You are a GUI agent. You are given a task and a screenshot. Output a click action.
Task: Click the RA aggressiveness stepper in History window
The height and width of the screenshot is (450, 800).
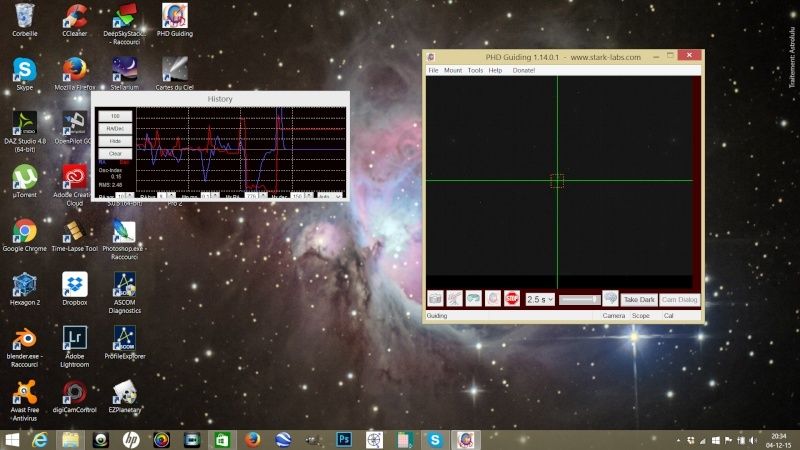point(130,196)
